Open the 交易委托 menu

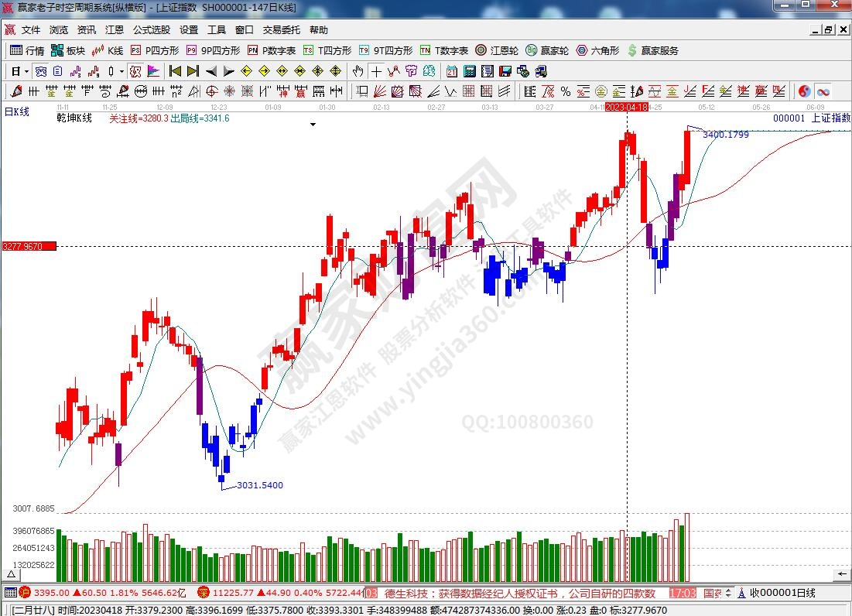[x=282, y=30]
